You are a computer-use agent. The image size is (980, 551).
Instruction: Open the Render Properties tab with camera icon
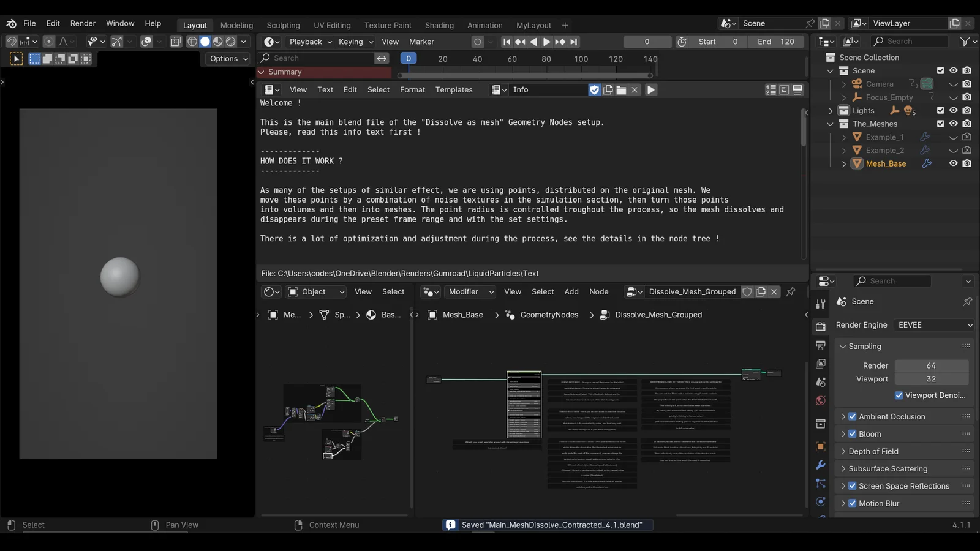pyautogui.click(x=821, y=327)
